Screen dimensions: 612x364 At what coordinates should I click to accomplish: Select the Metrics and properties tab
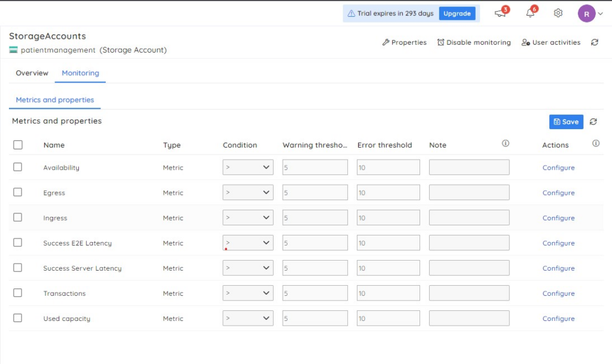point(55,100)
